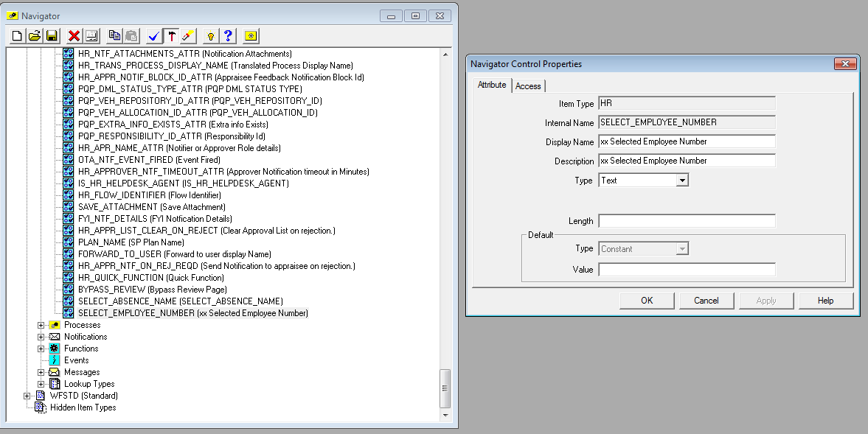868x434 pixels.
Task: Expand the Notifications node
Action: tap(41, 337)
